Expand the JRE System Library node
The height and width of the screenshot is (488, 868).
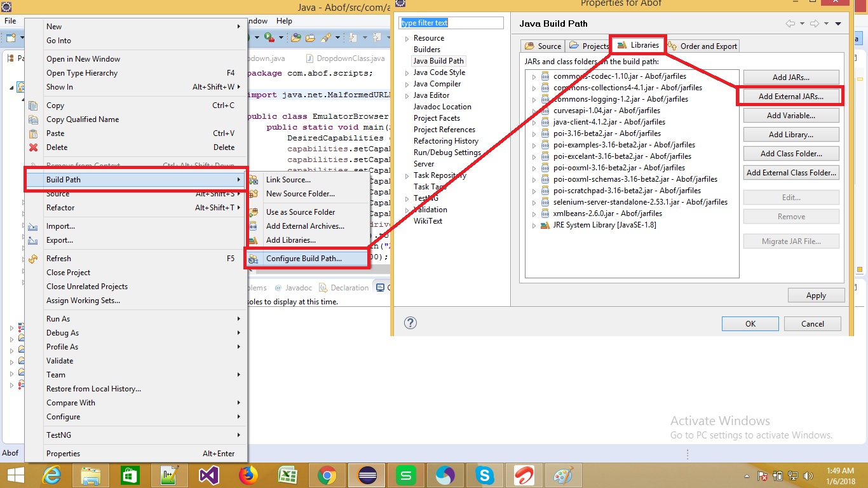pyautogui.click(x=534, y=225)
